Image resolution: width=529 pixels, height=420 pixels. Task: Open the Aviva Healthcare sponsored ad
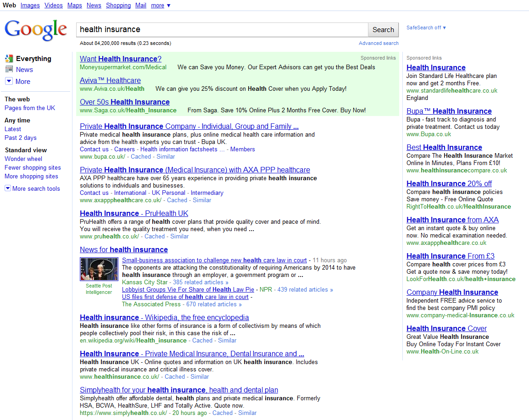point(110,81)
